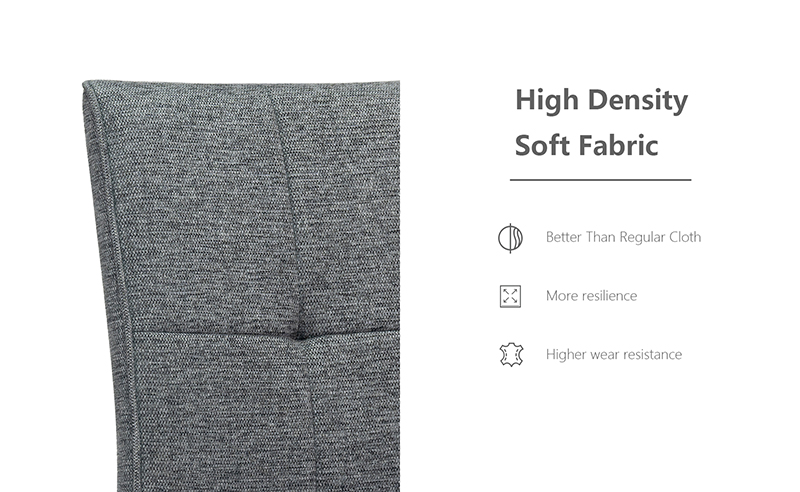The image size is (800, 492).
Task: Click the 'More resilience' label
Action: pos(591,296)
